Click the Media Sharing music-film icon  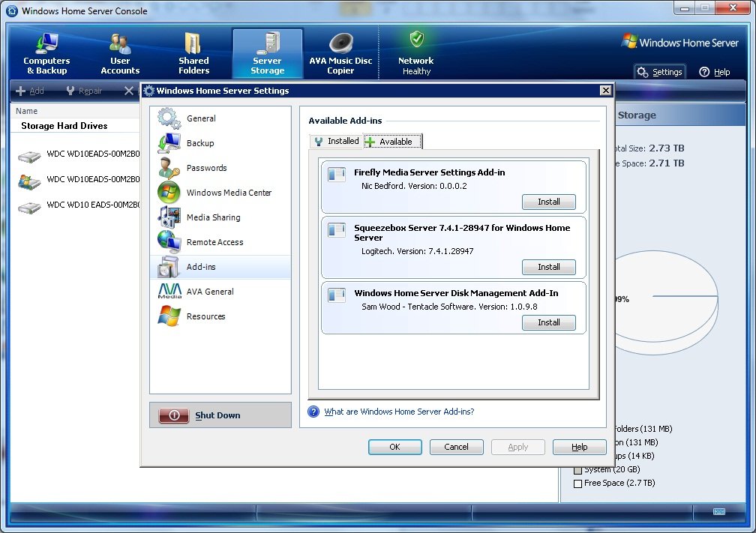(169, 217)
